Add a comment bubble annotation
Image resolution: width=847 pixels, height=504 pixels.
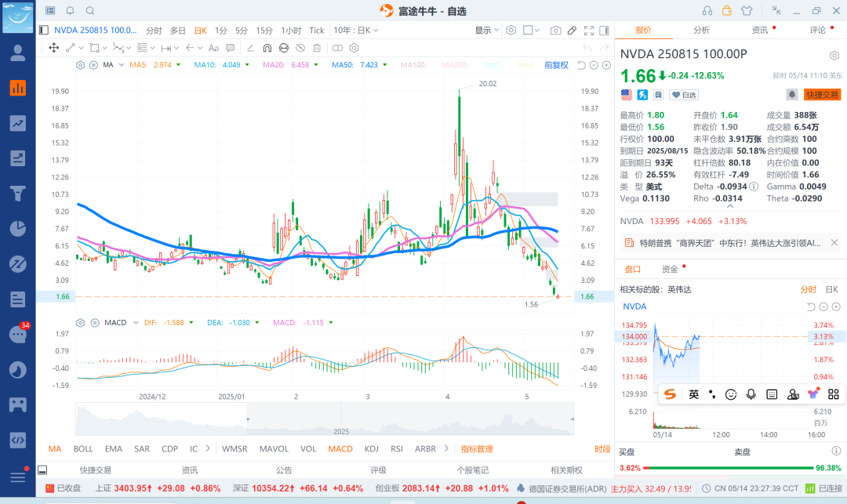click(230, 48)
